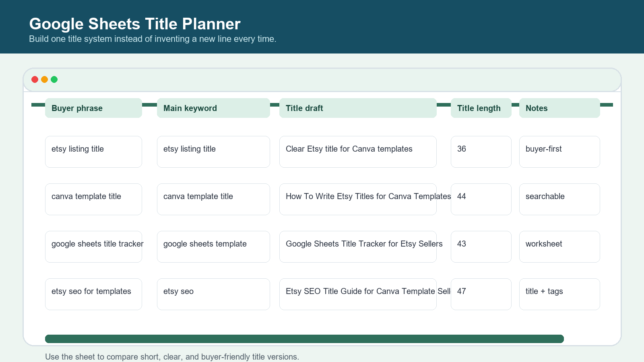Click notes cell 'buyer-first'
The width and height of the screenshot is (644, 362).
pos(559,152)
